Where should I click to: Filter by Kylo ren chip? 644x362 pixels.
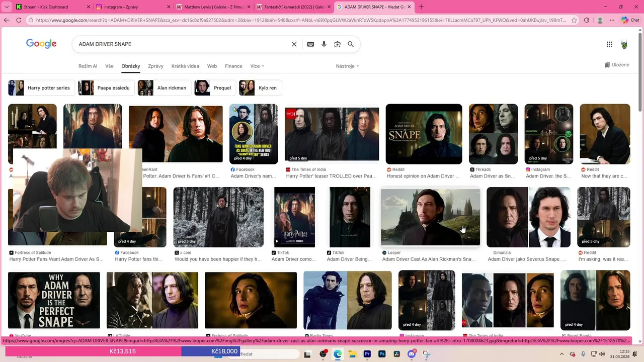(x=260, y=87)
